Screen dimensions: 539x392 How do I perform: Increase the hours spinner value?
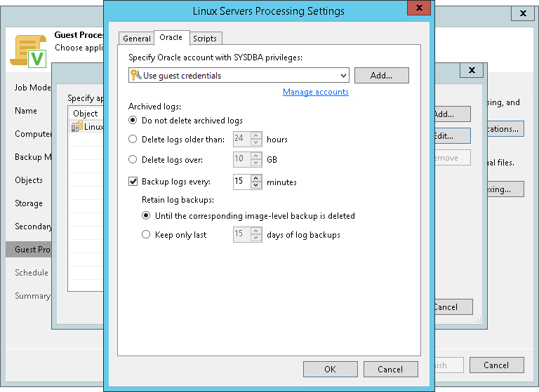point(256,135)
